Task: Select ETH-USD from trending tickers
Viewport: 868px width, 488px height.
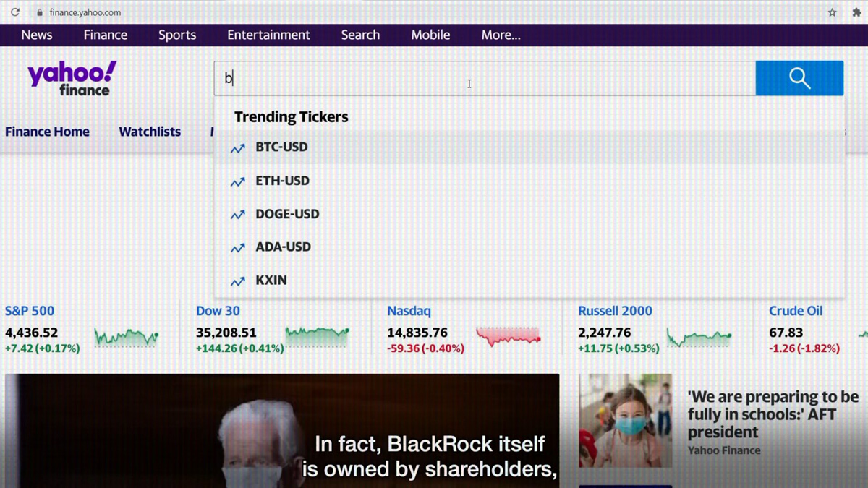Action: point(282,181)
